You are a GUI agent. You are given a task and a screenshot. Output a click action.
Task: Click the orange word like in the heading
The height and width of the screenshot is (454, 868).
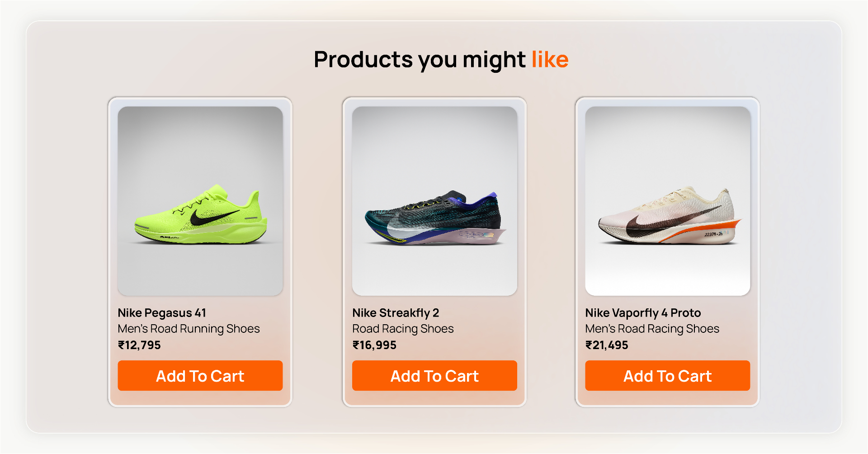coord(550,59)
